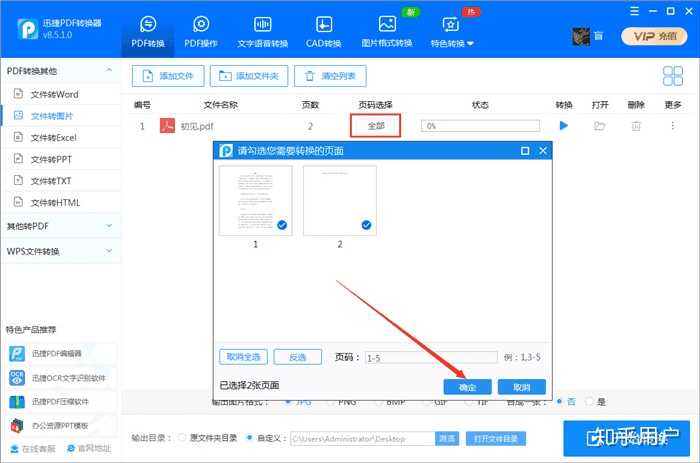700x463 pixels.
Task: Click the 初见.pdf file icon
Action: (x=167, y=125)
